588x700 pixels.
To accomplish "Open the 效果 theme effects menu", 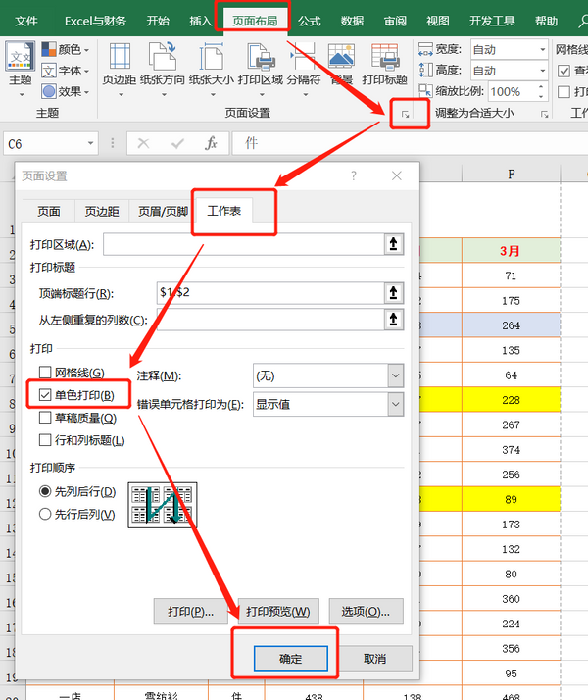I will [x=66, y=91].
